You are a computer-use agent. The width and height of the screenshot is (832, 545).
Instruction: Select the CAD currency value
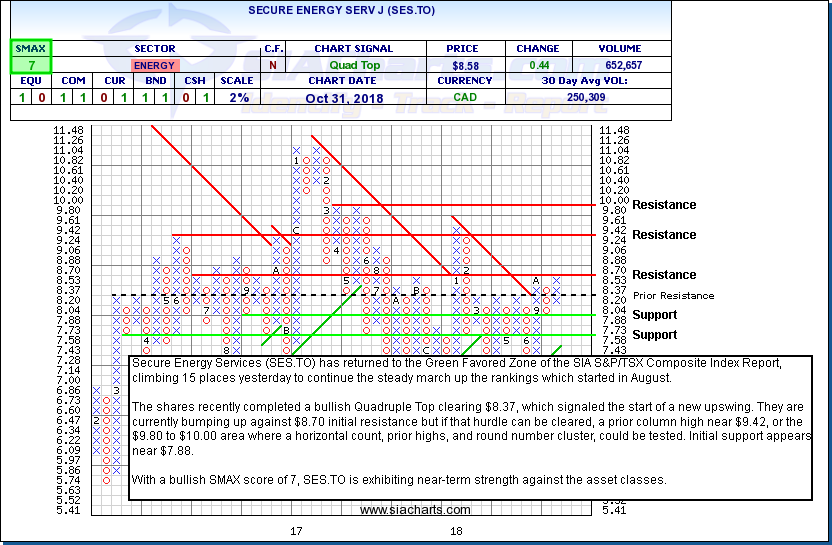tap(465, 97)
